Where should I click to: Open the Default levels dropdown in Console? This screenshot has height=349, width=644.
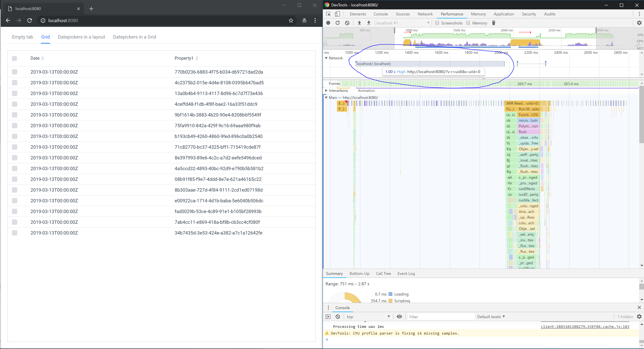[x=491, y=316]
